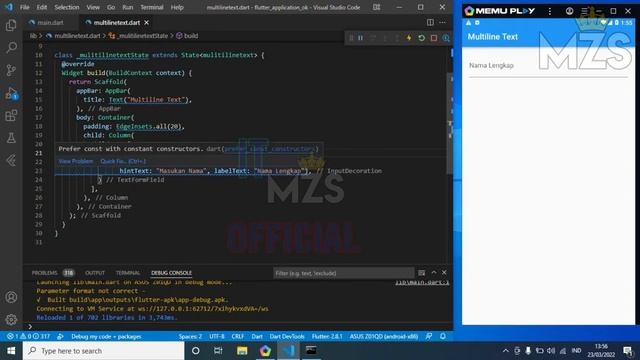Open the MEmu Play account icon
This screenshot has height=360, width=640.
pyautogui.click(x=569, y=11)
